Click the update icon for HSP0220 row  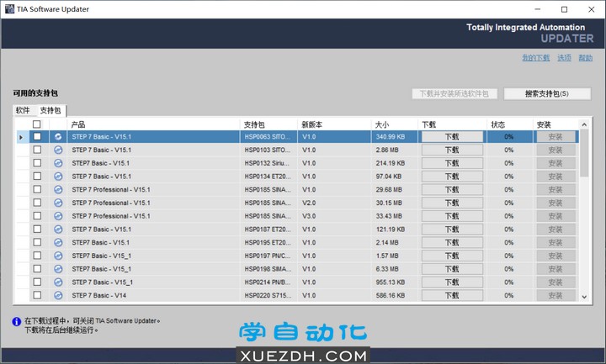[x=58, y=295]
